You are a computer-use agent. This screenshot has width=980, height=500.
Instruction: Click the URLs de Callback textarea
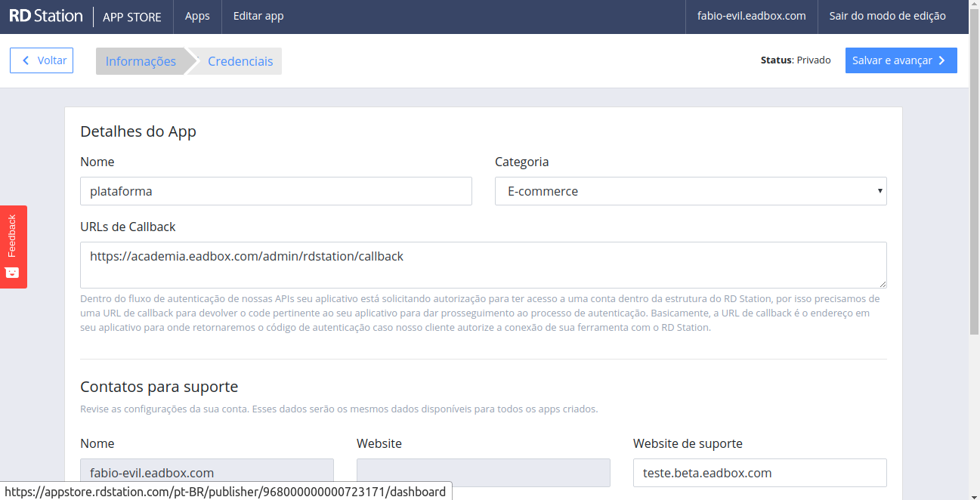(x=484, y=264)
